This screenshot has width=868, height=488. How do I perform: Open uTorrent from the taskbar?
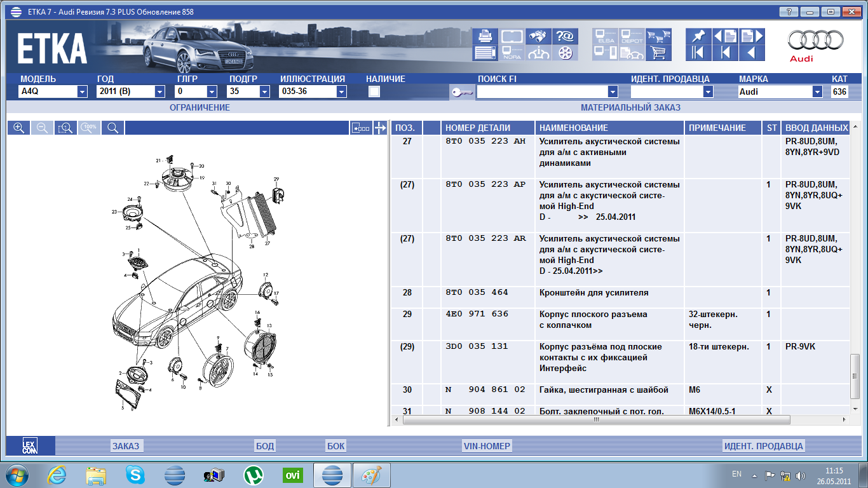click(x=253, y=475)
